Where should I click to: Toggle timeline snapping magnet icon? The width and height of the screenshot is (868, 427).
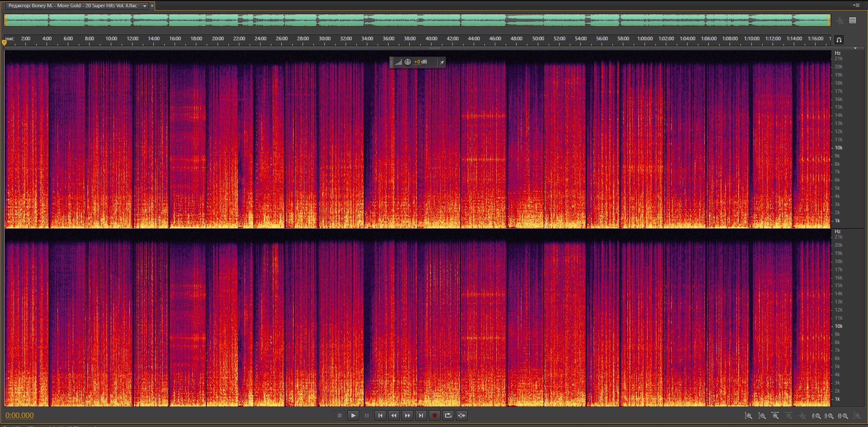tap(839, 40)
